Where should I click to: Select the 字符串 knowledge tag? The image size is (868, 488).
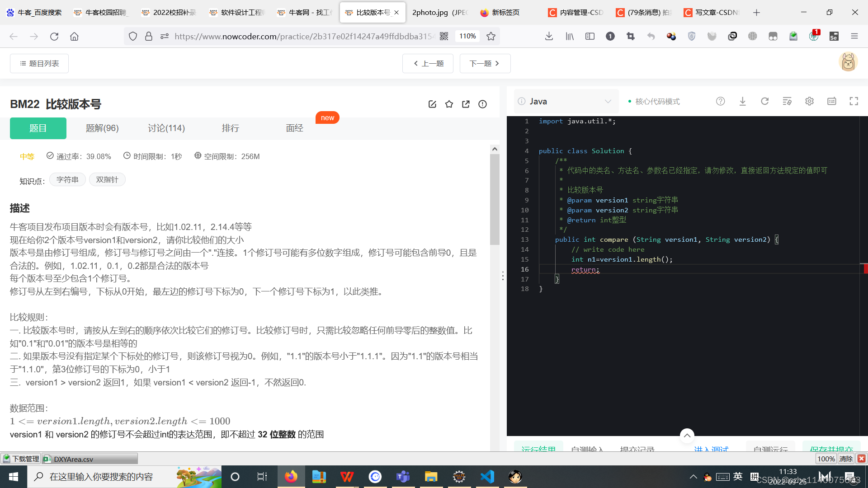(67, 179)
